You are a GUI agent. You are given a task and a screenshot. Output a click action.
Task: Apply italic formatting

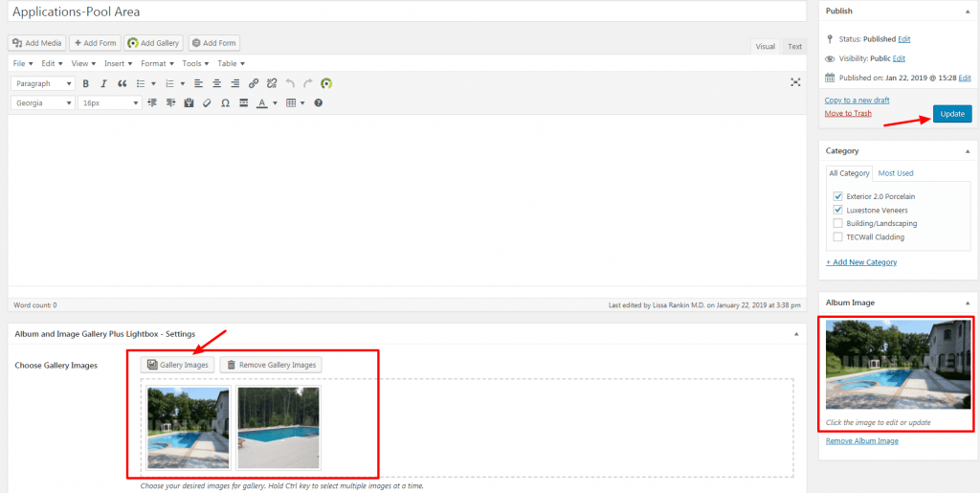click(x=103, y=84)
